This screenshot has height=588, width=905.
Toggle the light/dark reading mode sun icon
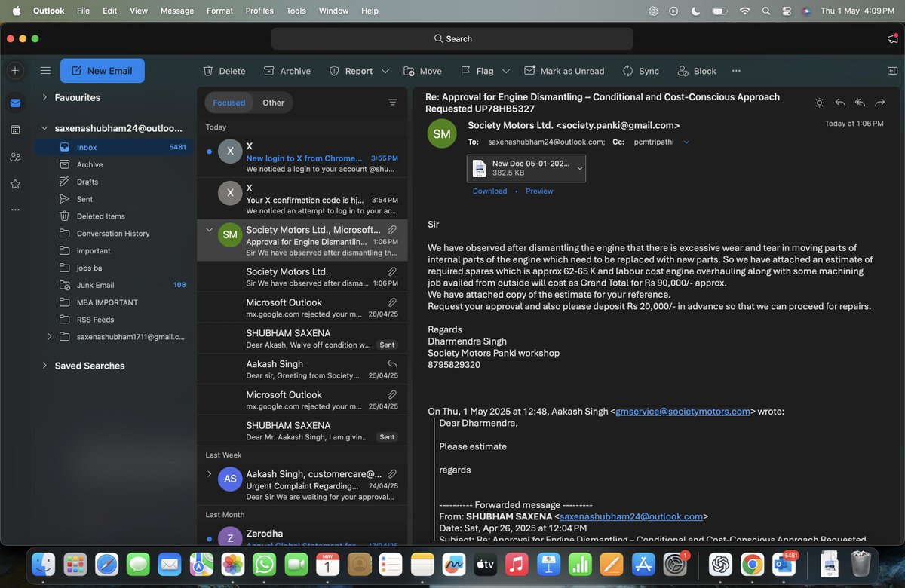click(820, 103)
